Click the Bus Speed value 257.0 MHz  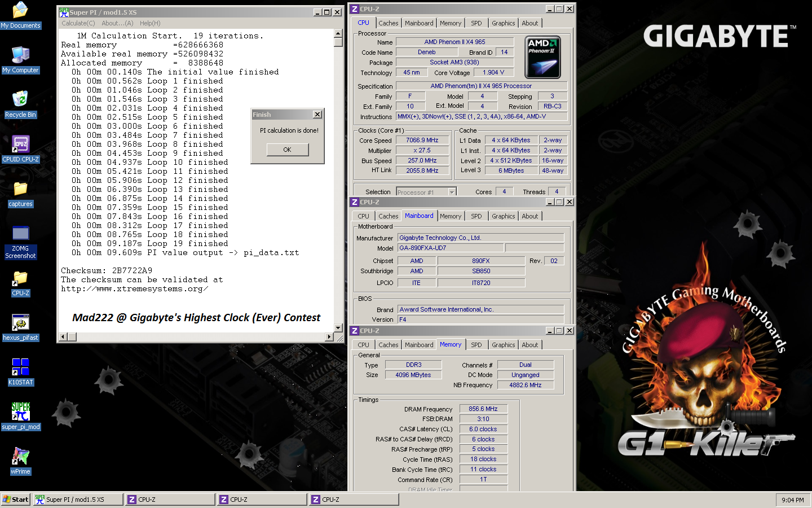click(x=422, y=160)
